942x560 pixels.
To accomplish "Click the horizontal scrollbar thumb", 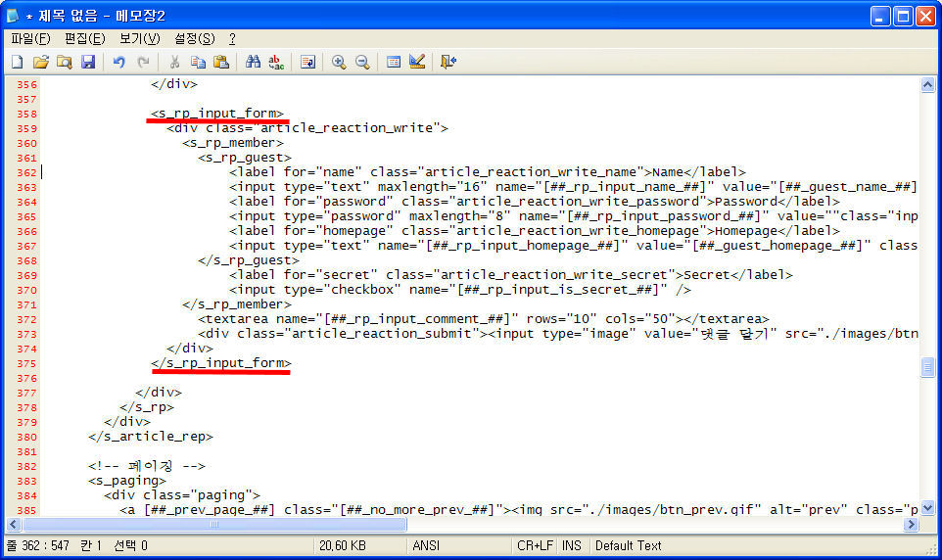I will pyautogui.click(x=214, y=525).
